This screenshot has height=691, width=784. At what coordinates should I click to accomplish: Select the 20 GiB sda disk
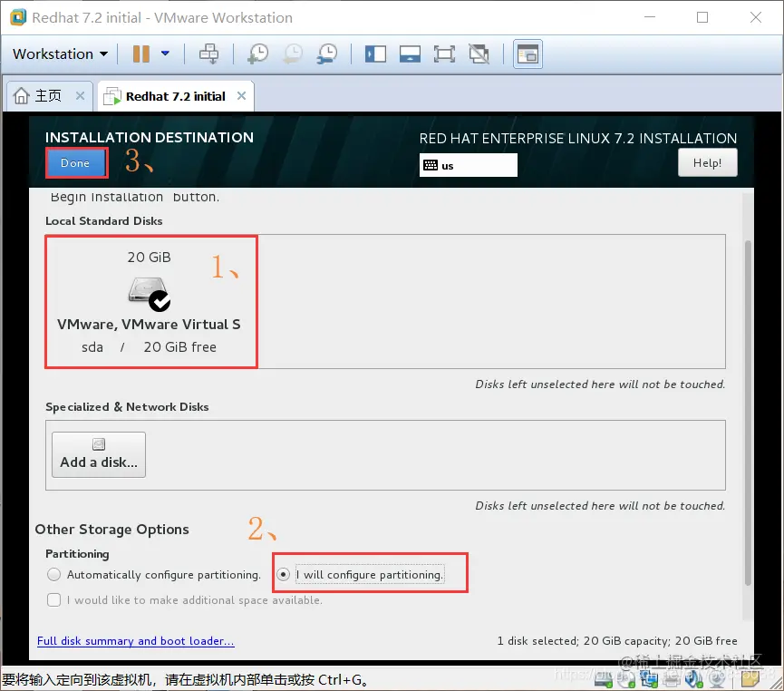151,302
